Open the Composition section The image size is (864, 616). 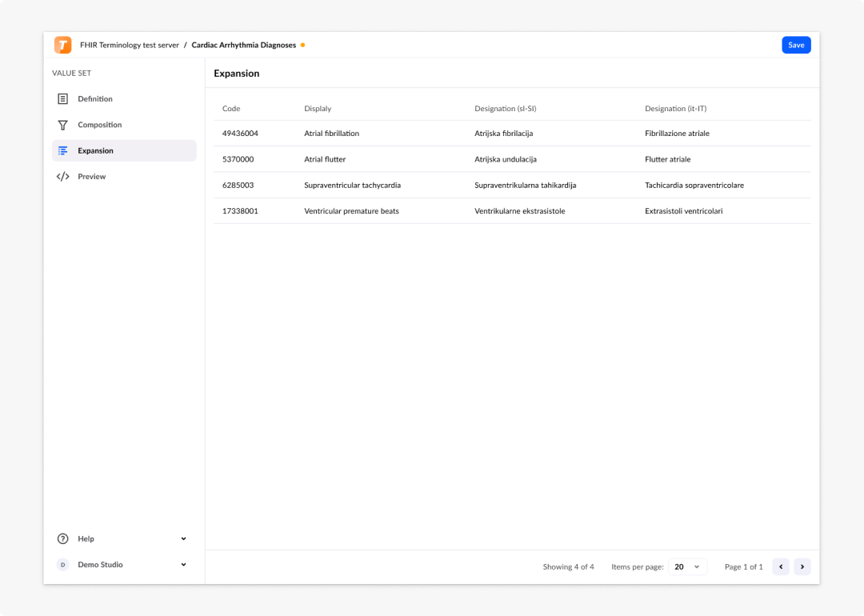(x=124, y=125)
